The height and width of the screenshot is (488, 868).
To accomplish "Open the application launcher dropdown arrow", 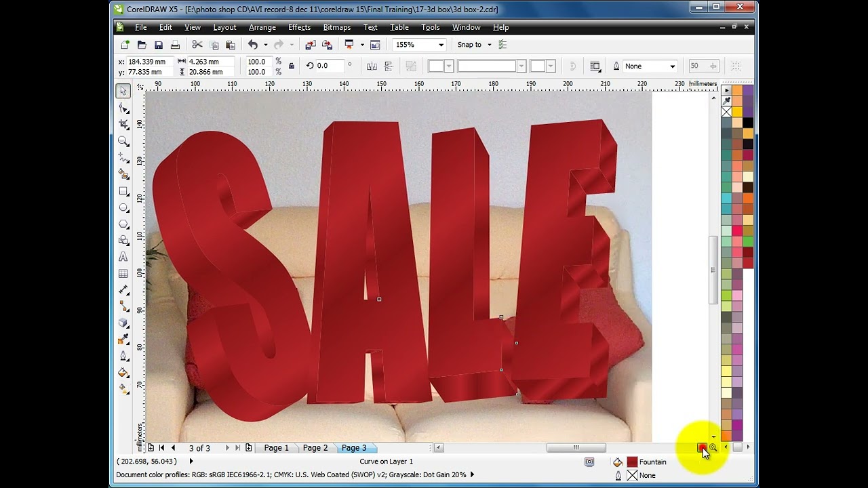I will point(362,45).
